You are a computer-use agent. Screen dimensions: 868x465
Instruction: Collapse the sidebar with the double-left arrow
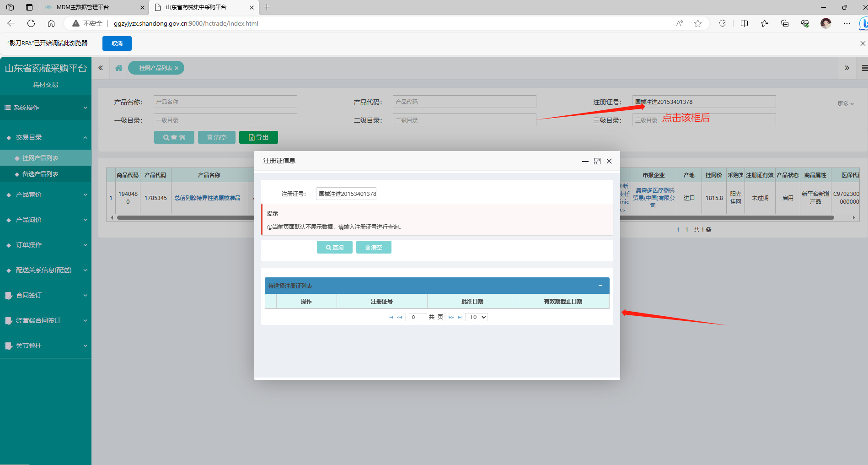pyautogui.click(x=101, y=68)
